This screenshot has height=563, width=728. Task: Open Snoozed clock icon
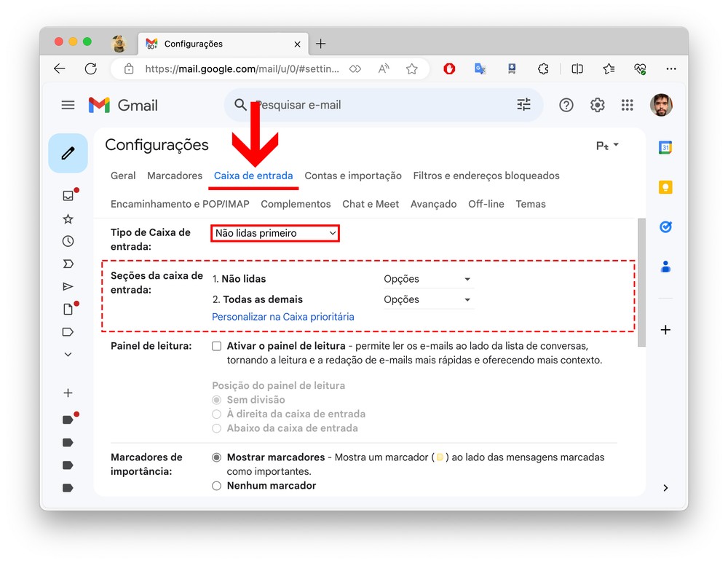coord(68,241)
